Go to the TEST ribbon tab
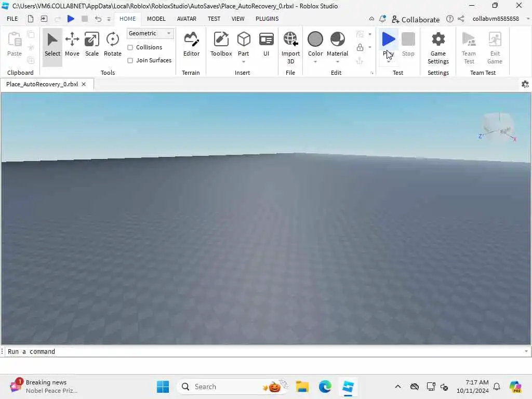 (214, 19)
